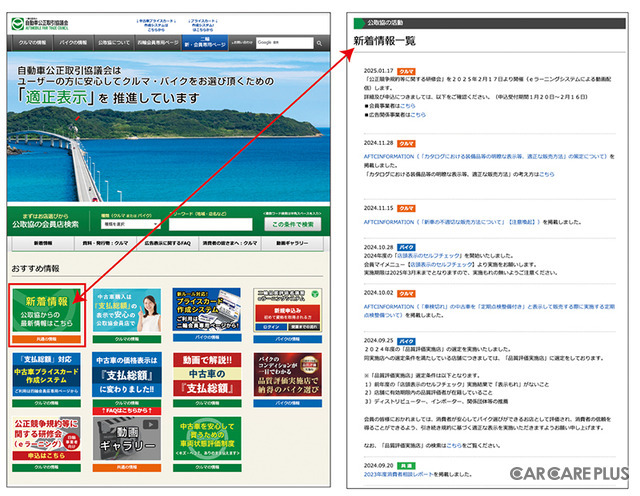Open the AFTCINFORMATION link dated 2024.11.15
Screen dimensions: 640x496
point(452,222)
